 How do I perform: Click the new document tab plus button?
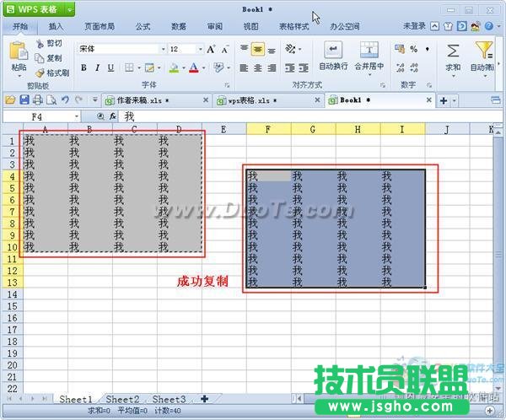[444, 100]
